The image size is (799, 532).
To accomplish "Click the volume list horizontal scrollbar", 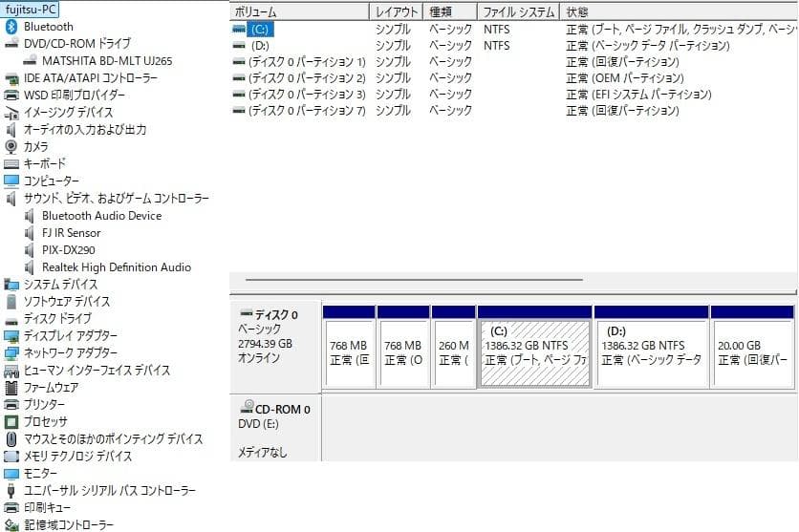I will (x=414, y=280).
